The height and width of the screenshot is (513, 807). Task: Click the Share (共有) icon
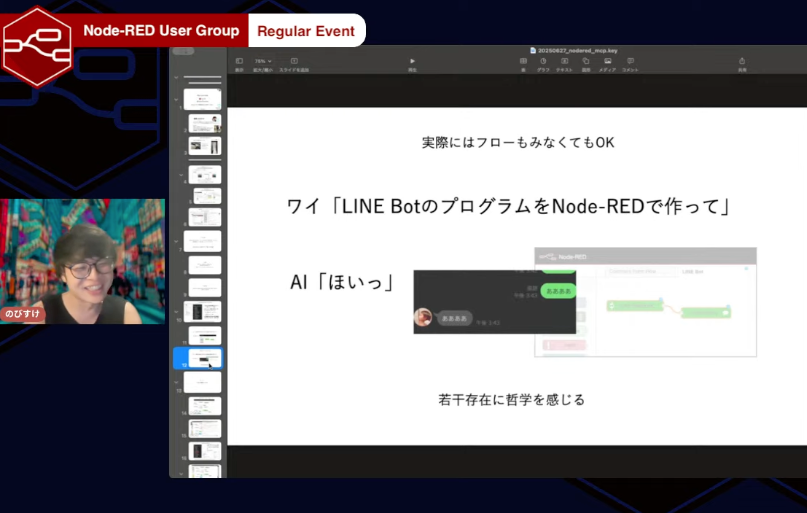742,64
